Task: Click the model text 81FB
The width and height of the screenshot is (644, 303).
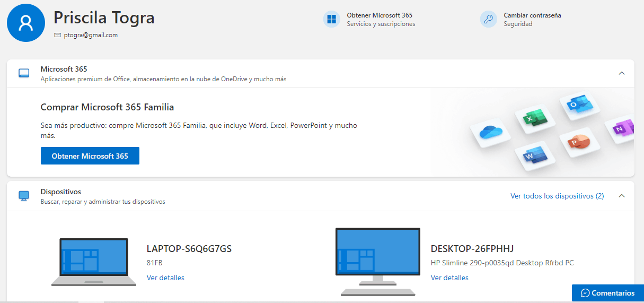Action: tap(154, 263)
